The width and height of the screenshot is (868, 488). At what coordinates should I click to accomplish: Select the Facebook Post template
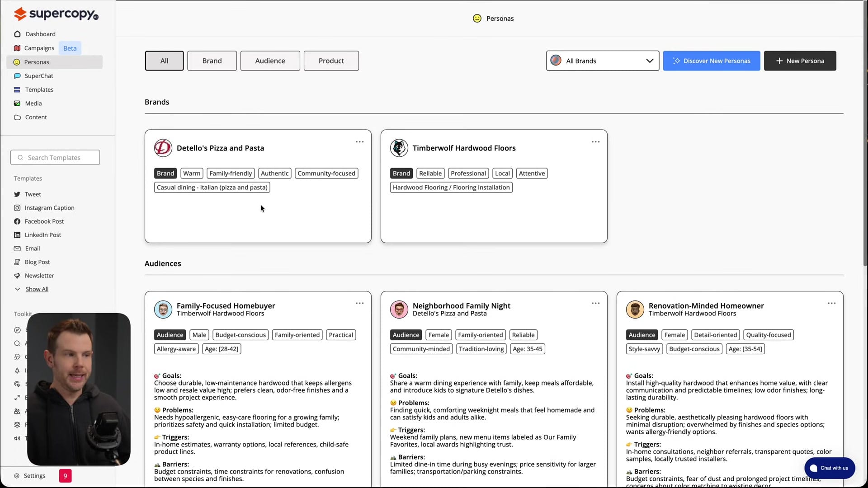pos(39,221)
